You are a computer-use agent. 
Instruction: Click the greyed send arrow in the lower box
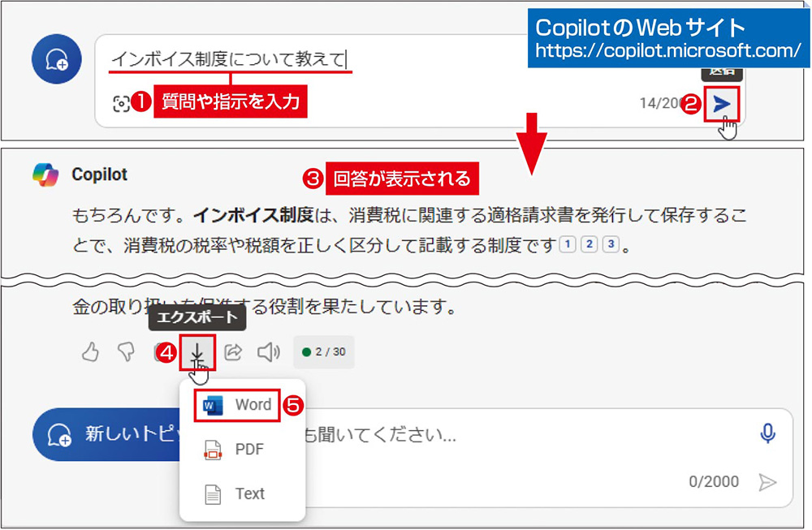767,482
